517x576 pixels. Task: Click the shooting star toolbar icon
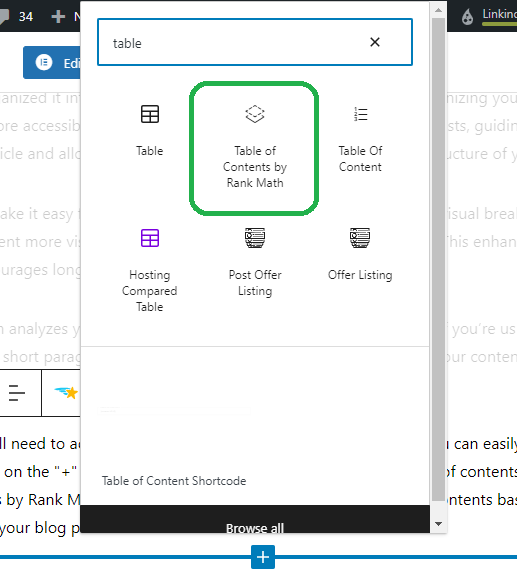pyautogui.click(x=67, y=393)
